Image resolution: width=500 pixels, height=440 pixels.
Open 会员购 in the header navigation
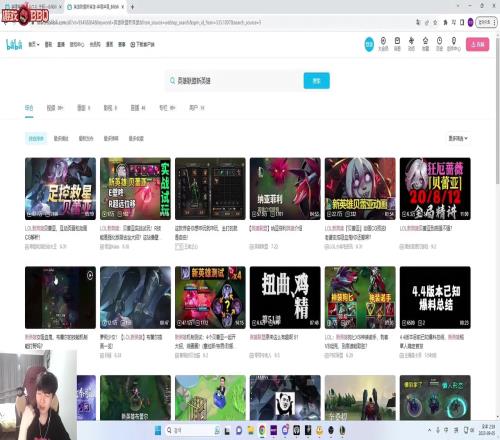pyautogui.click(x=95, y=44)
